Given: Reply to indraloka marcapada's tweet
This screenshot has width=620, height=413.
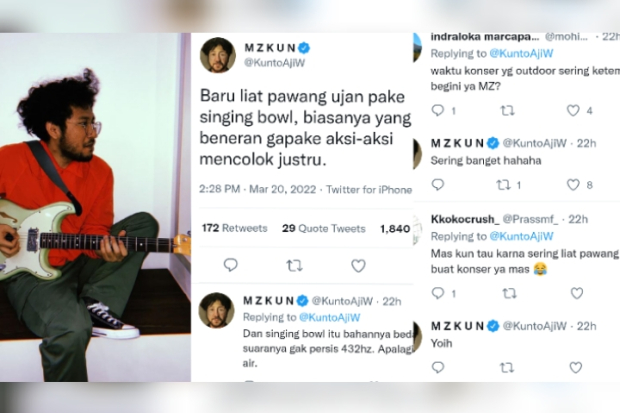Looking at the screenshot, I should (x=438, y=110).
